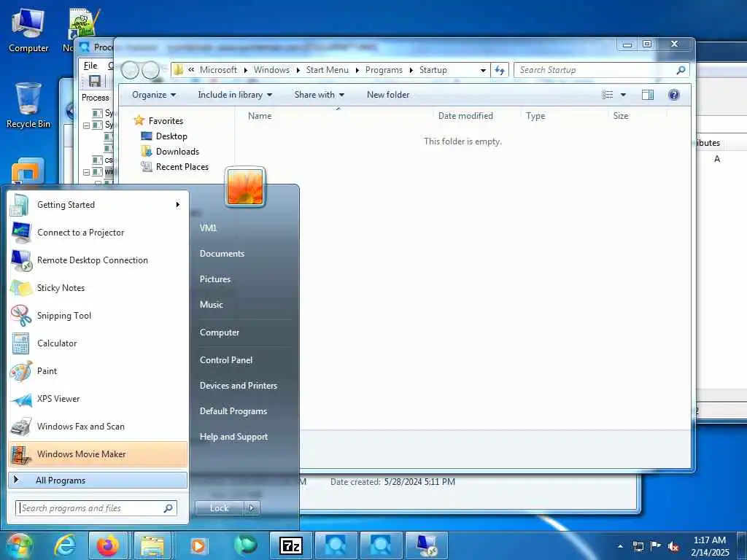
Task: Open Internet Explorer from taskbar
Action: [x=64, y=545]
